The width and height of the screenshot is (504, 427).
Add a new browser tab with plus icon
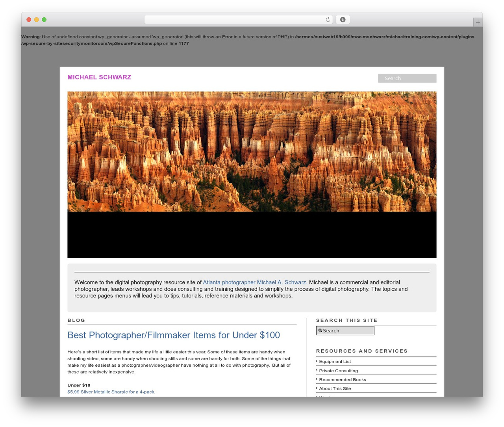pyautogui.click(x=478, y=22)
